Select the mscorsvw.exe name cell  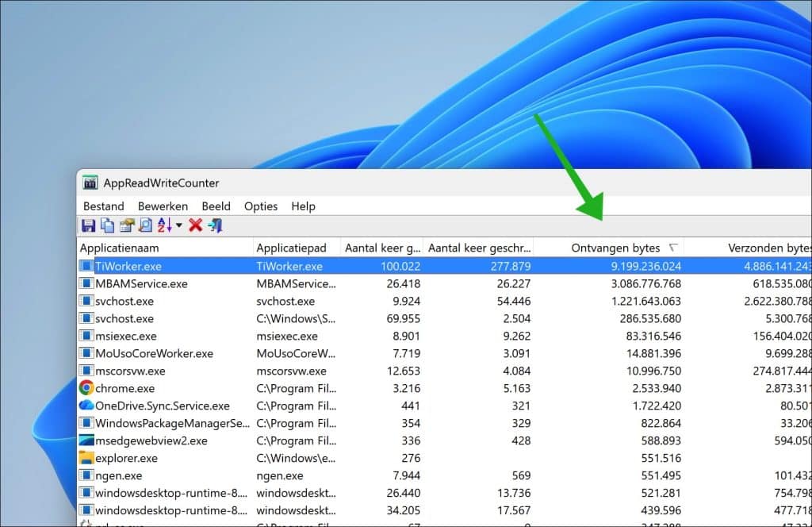(131, 371)
